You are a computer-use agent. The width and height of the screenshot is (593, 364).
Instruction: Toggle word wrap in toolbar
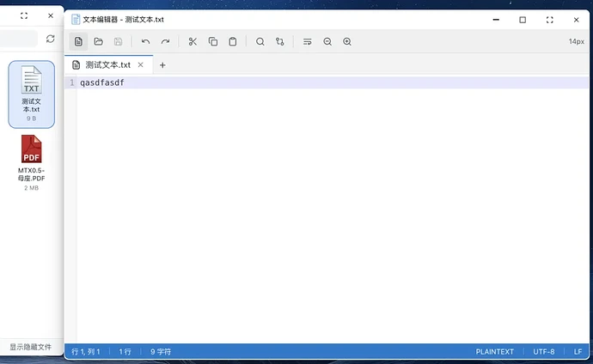coord(308,41)
